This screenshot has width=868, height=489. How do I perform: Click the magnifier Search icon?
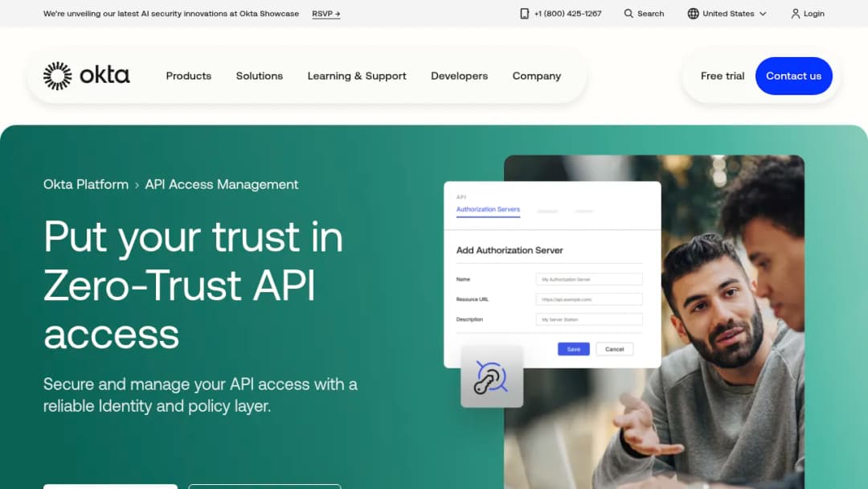click(628, 14)
